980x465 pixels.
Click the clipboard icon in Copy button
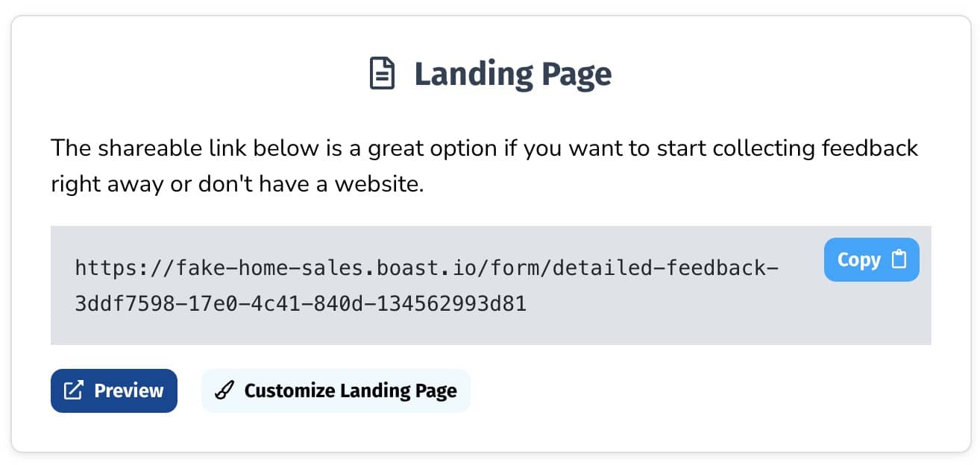point(899,260)
